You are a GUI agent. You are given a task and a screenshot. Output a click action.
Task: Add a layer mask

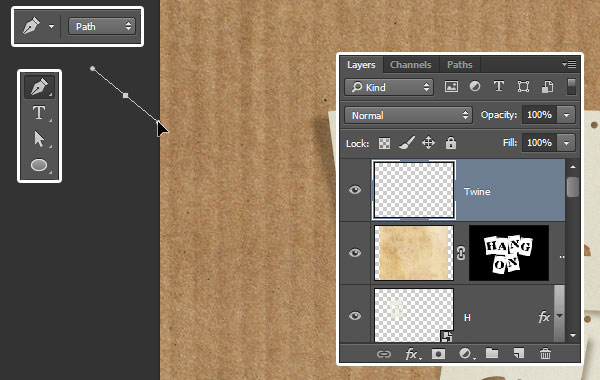439,354
